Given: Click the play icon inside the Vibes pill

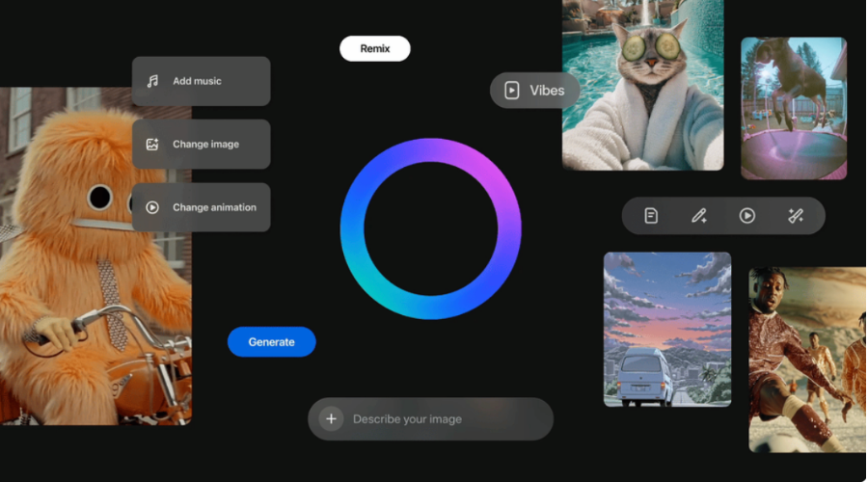Looking at the screenshot, I should [512, 91].
